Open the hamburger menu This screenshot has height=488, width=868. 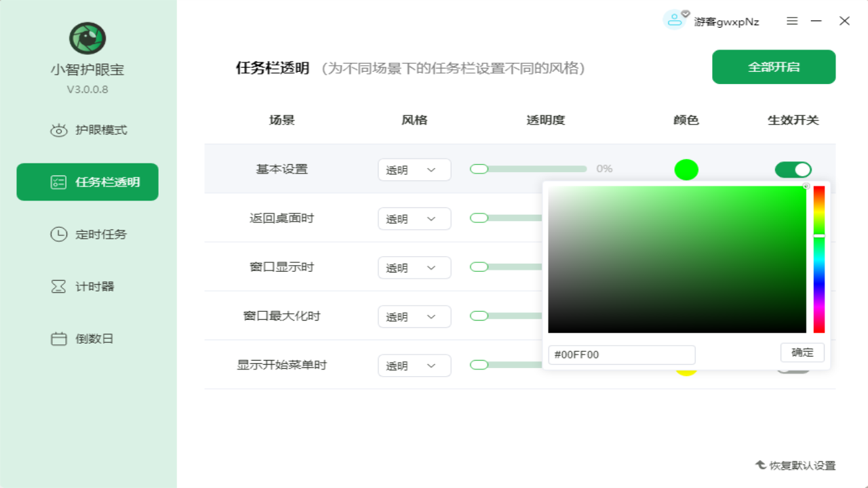[x=791, y=21]
